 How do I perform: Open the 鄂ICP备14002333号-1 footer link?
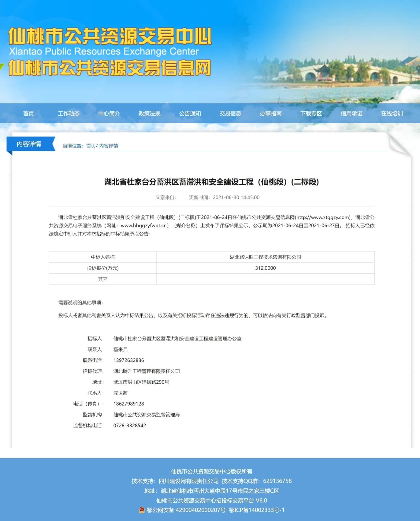click(257, 510)
